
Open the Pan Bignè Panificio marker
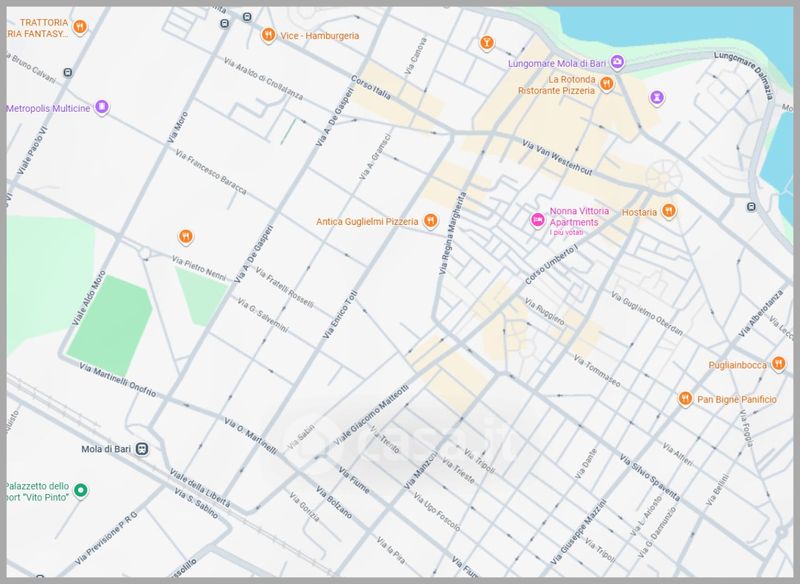tap(684, 399)
